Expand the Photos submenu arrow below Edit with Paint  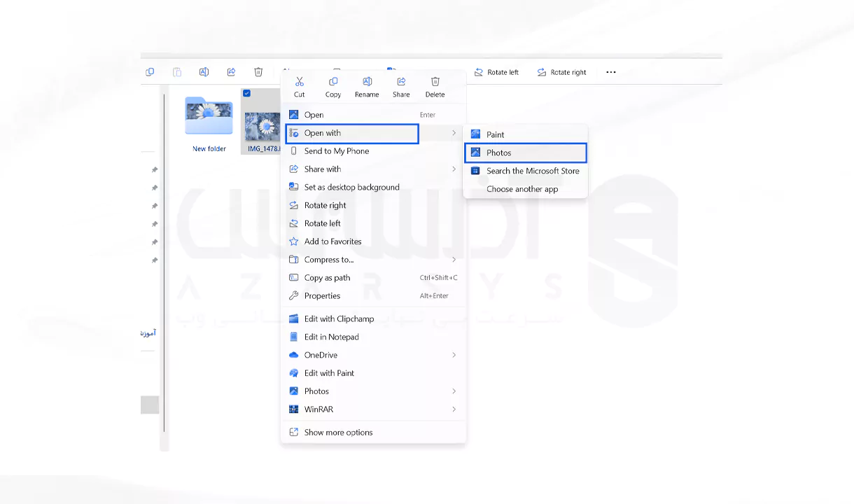click(x=454, y=391)
